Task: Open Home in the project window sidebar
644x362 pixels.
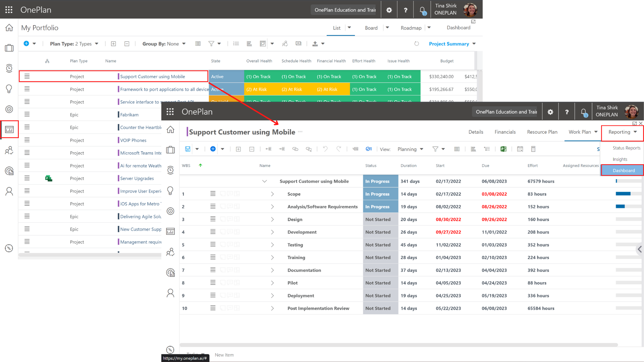Action: pyautogui.click(x=170, y=129)
